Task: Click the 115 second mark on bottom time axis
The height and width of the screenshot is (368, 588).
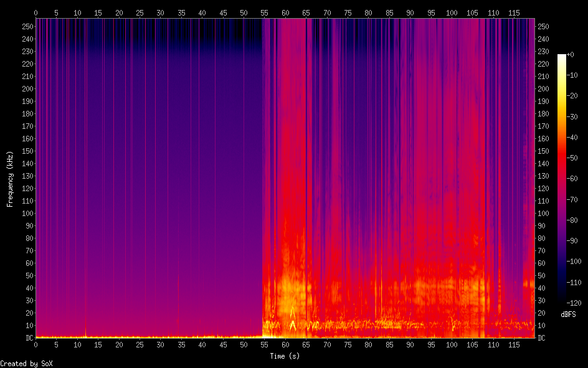Action: [514, 344]
